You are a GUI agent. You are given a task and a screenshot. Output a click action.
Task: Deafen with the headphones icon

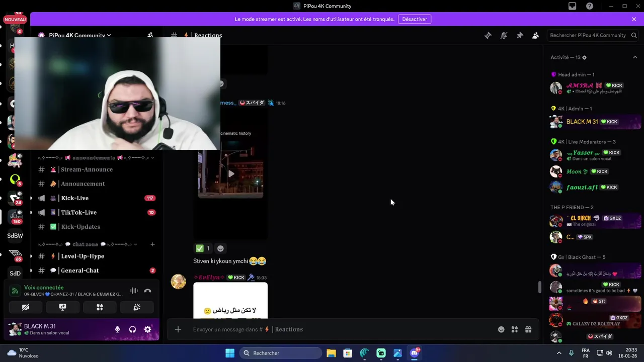coord(132,329)
